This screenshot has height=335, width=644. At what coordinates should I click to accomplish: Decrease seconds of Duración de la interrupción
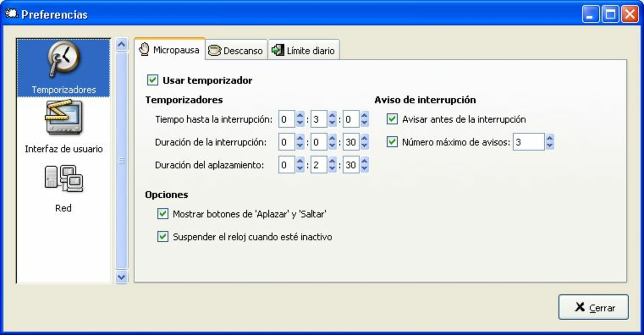pos(364,146)
